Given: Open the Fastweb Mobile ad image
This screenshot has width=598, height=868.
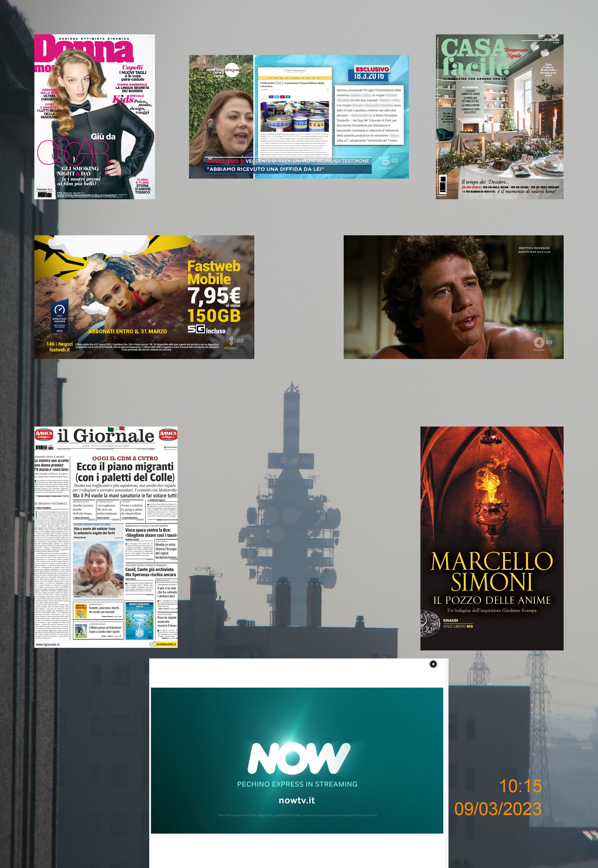Looking at the screenshot, I should point(144,297).
